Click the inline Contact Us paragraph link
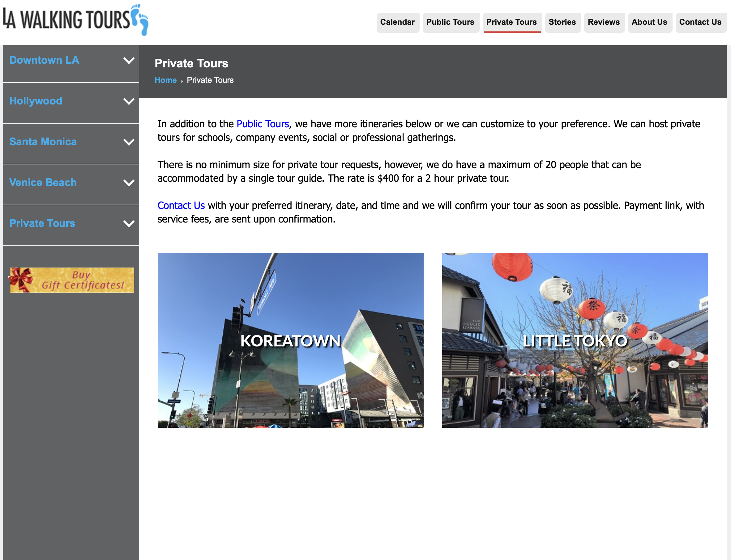The image size is (731, 560). [x=181, y=206]
